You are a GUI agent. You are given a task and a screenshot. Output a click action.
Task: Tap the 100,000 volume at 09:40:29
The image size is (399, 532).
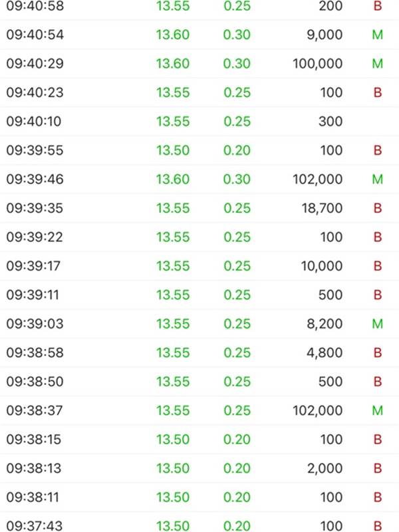click(x=318, y=63)
